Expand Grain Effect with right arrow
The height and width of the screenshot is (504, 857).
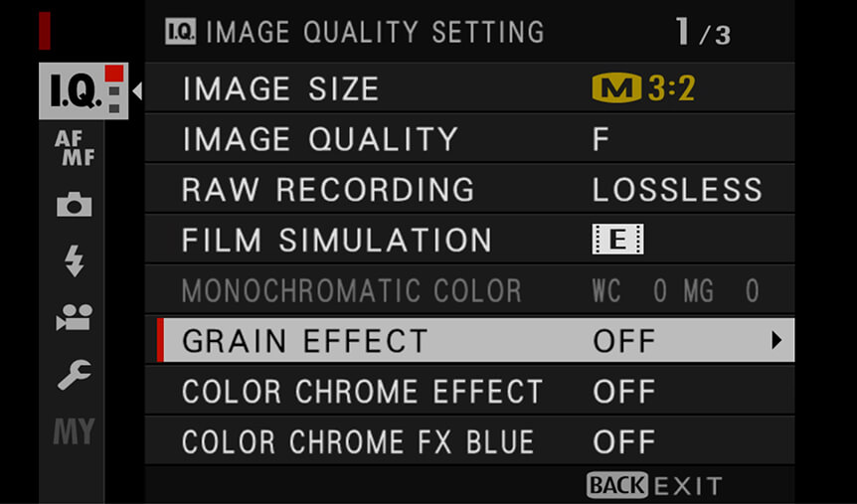point(776,341)
